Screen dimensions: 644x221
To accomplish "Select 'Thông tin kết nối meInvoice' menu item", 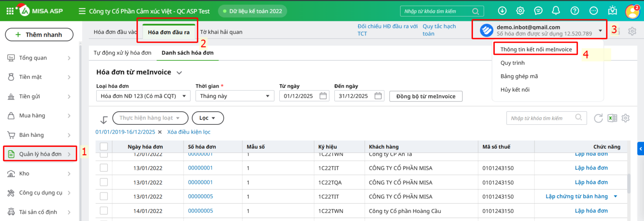I will click(536, 50).
